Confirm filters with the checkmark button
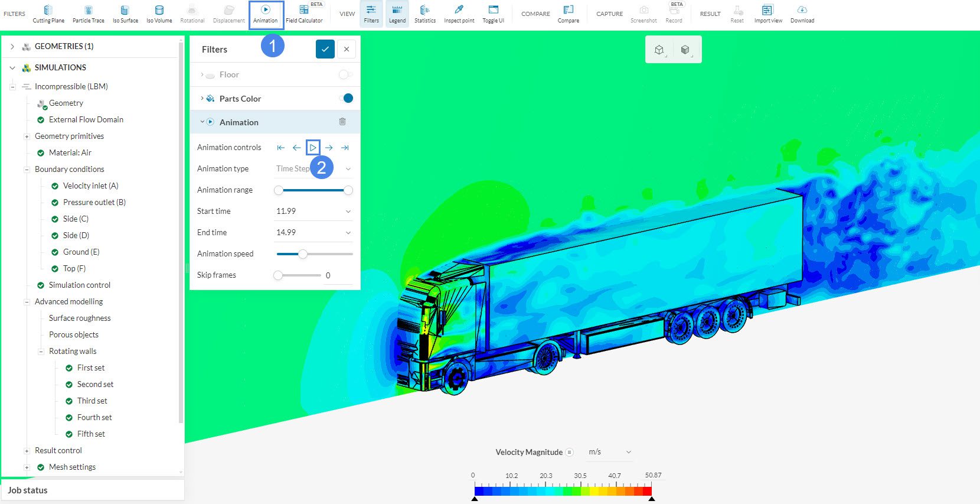Image resolution: width=980 pixels, height=504 pixels. (325, 49)
